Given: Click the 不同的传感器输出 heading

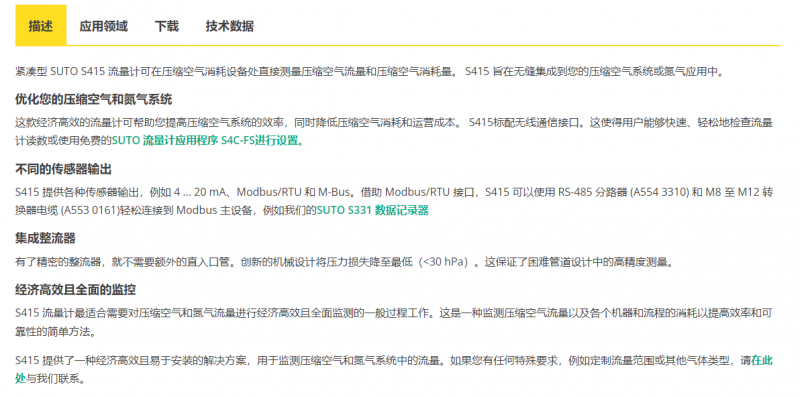Looking at the screenshot, I should click(x=63, y=169).
